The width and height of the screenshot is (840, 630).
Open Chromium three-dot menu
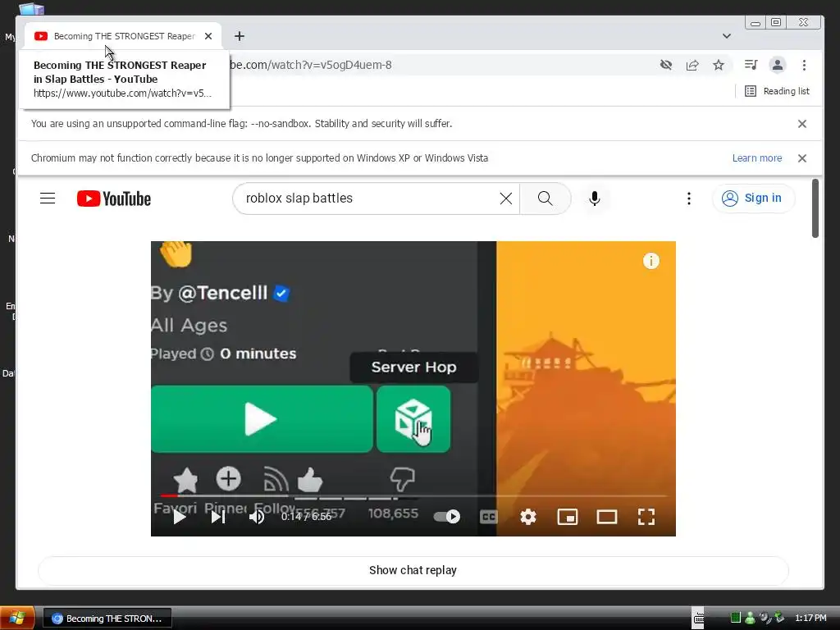(x=804, y=65)
